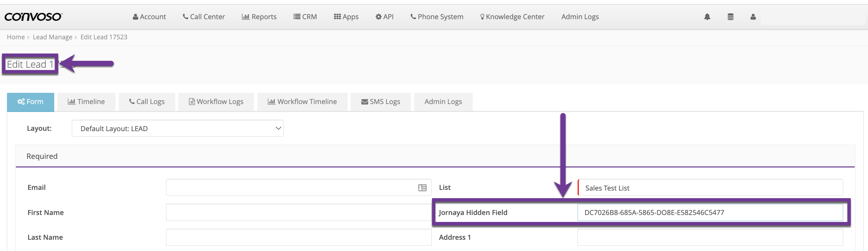Click the Required section header
The image size is (868, 251).
click(435, 156)
